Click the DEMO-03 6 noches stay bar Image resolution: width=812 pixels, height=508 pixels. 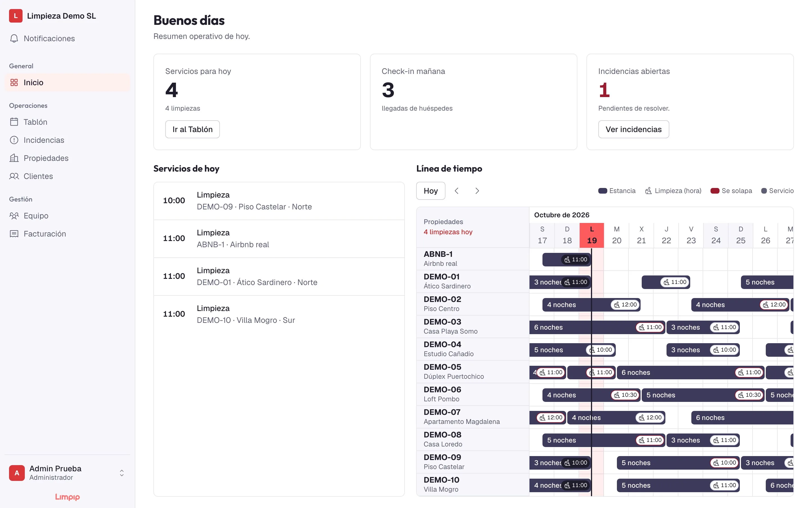(597, 327)
